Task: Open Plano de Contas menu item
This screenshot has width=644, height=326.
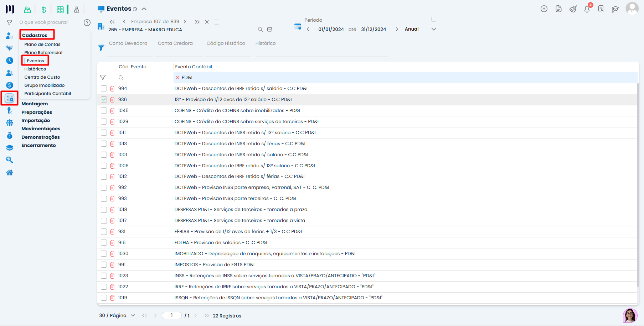Action: click(42, 44)
